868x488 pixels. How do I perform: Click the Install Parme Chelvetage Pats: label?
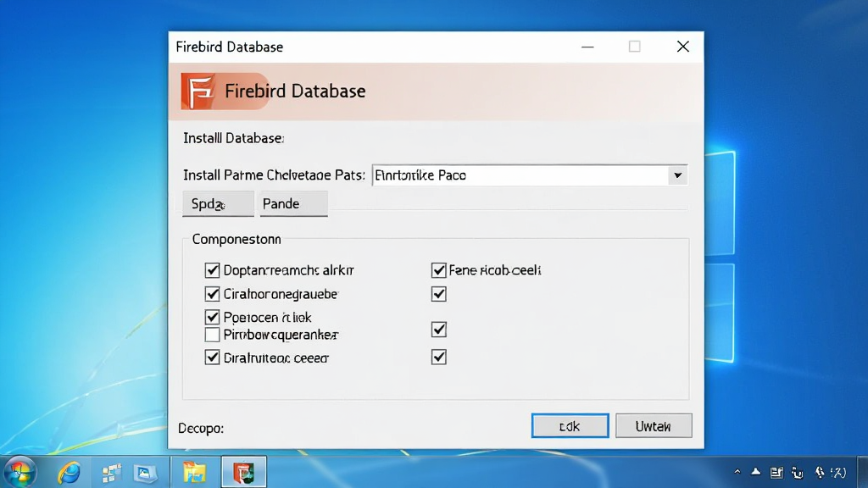click(x=274, y=175)
